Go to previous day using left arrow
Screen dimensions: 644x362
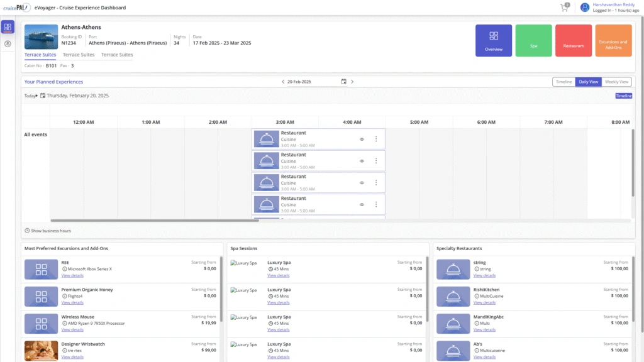coord(283,82)
